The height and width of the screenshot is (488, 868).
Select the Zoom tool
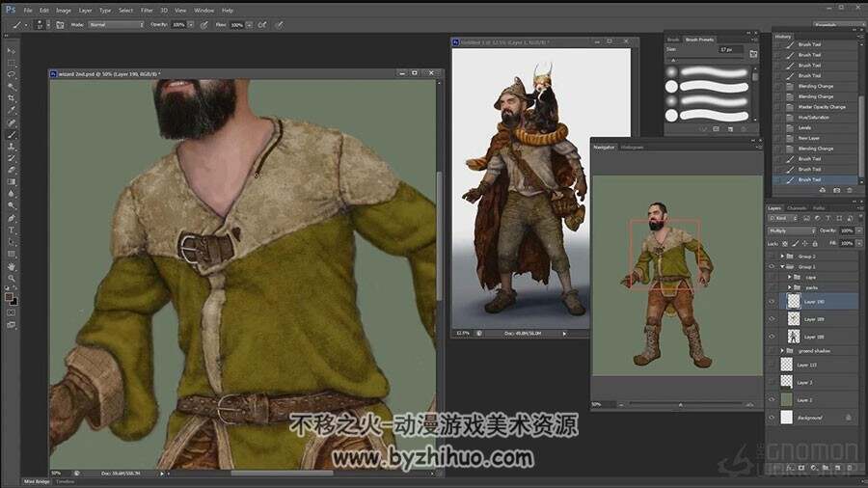(x=11, y=278)
